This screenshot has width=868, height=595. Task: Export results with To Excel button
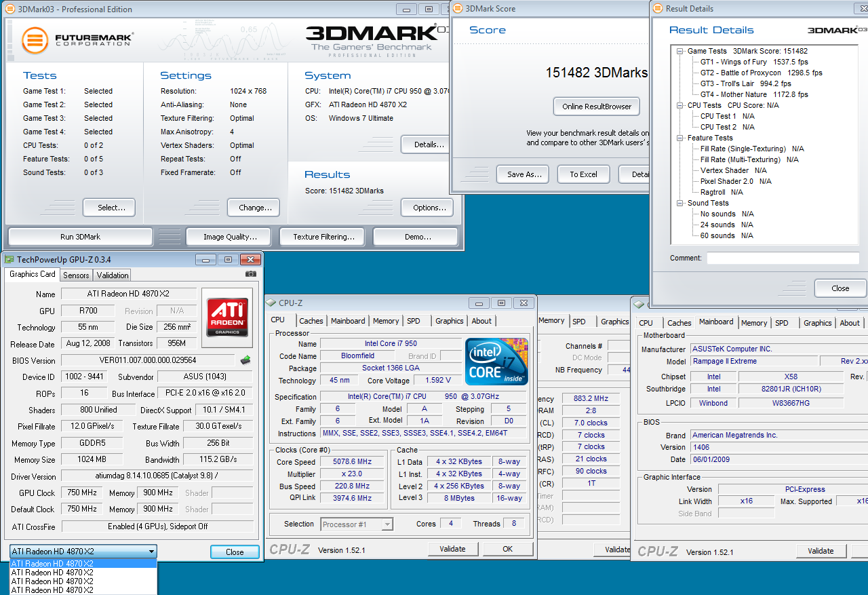[583, 174]
